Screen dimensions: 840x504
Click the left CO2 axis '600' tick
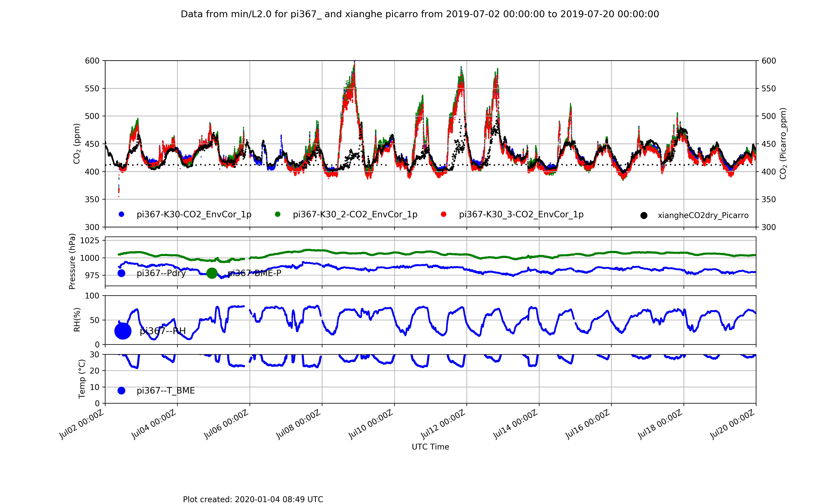pyautogui.click(x=92, y=61)
